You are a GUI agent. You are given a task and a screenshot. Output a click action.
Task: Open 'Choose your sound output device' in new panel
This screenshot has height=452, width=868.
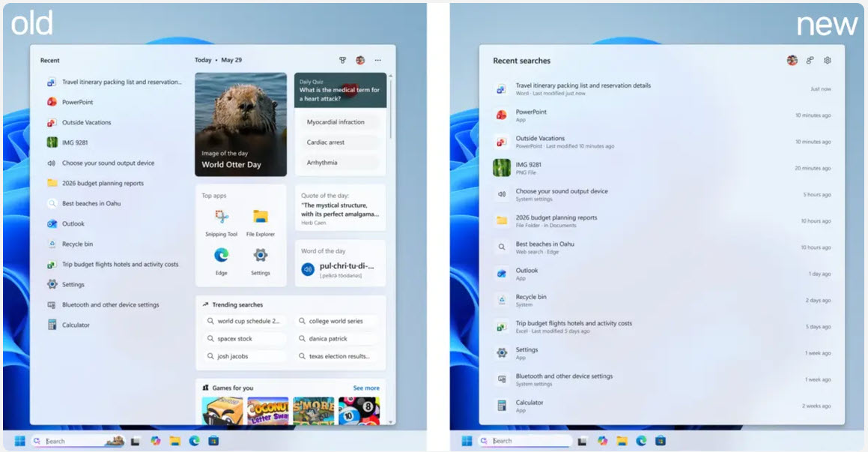coord(662,194)
